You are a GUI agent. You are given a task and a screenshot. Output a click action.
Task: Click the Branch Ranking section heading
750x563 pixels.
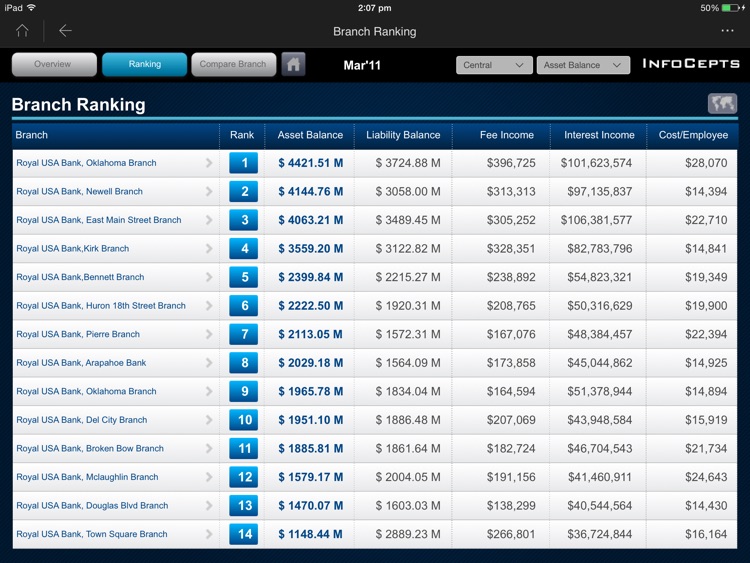(78, 104)
